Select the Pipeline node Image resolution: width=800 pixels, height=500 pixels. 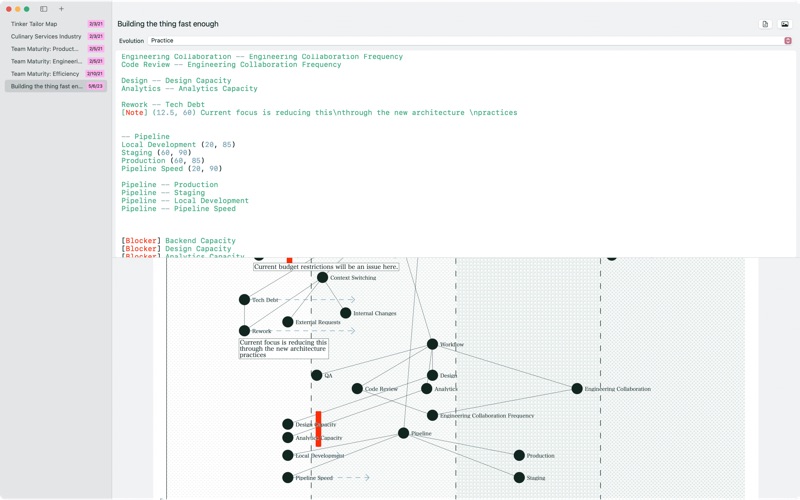click(403, 433)
